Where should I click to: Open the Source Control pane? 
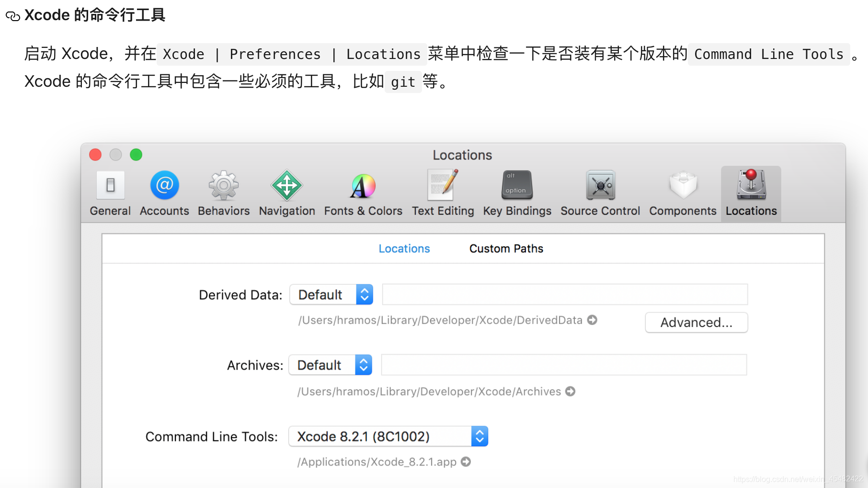coord(600,194)
